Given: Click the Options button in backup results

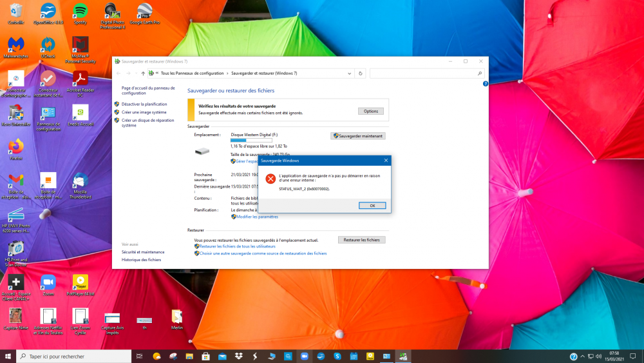Looking at the screenshot, I should (x=370, y=111).
